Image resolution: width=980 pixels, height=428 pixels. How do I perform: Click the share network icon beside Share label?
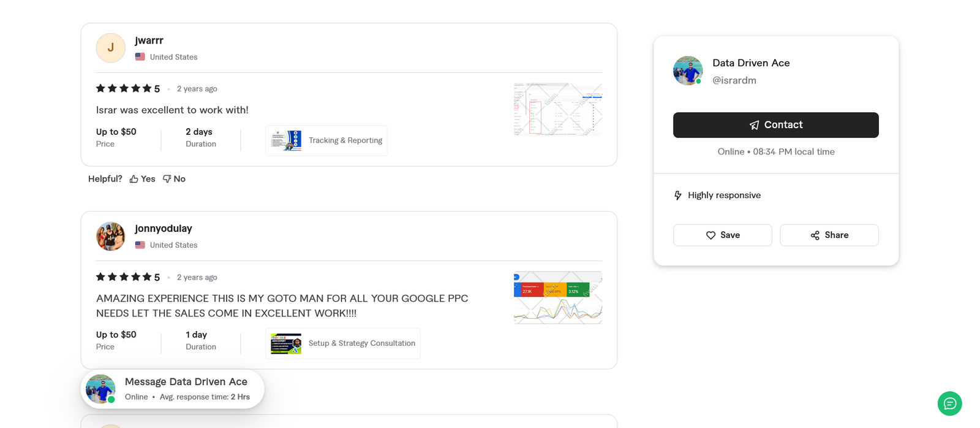coord(815,235)
